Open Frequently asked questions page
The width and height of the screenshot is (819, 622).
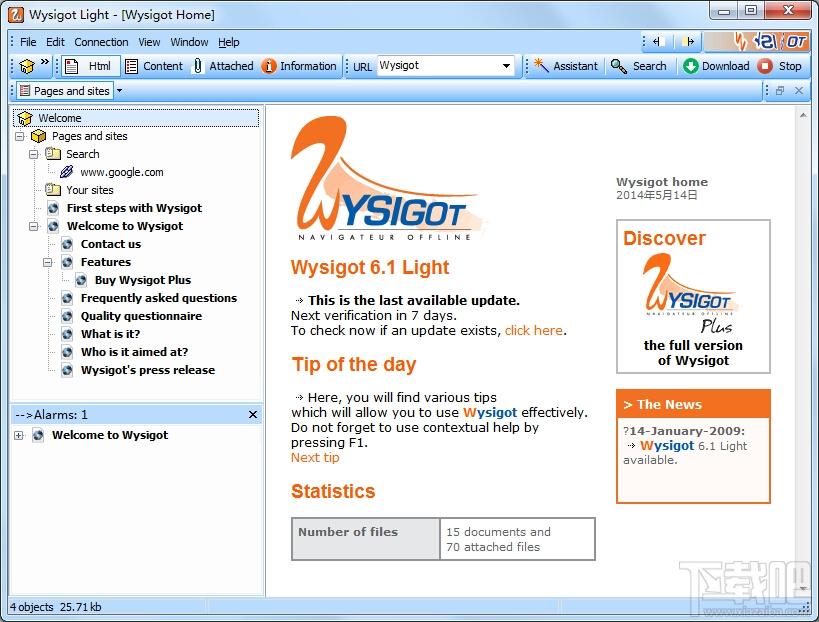159,298
